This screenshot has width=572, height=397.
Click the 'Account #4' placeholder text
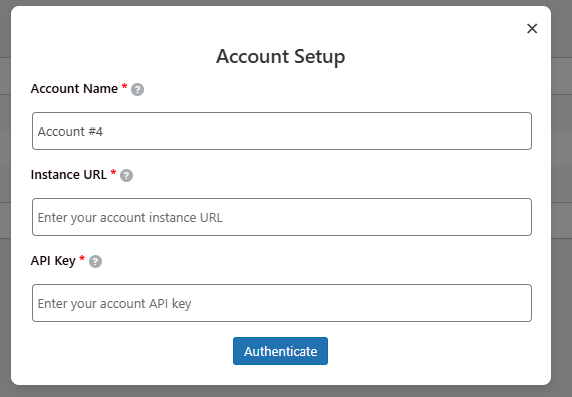pyautogui.click(x=70, y=131)
